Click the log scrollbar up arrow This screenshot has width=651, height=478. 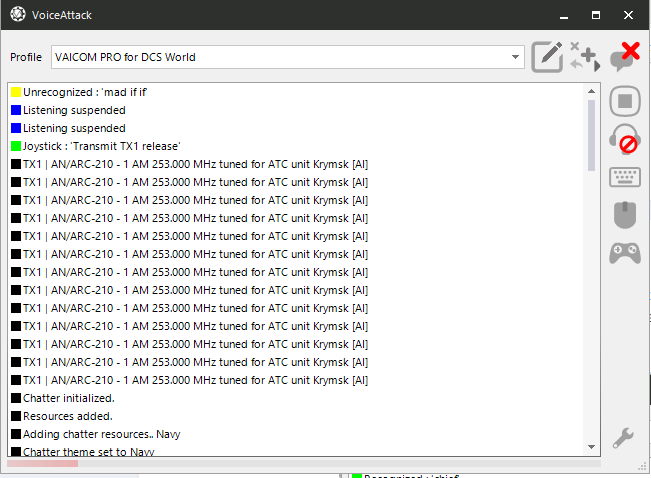[x=591, y=91]
